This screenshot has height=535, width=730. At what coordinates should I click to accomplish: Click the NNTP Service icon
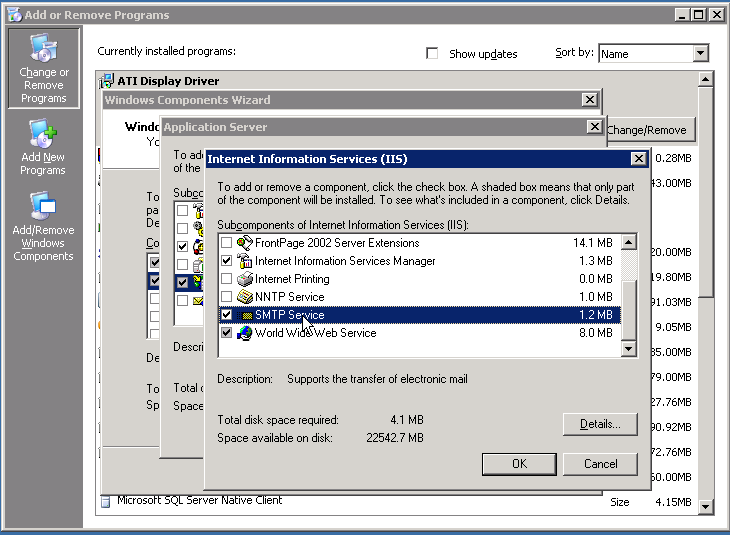(x=244, y=297)
